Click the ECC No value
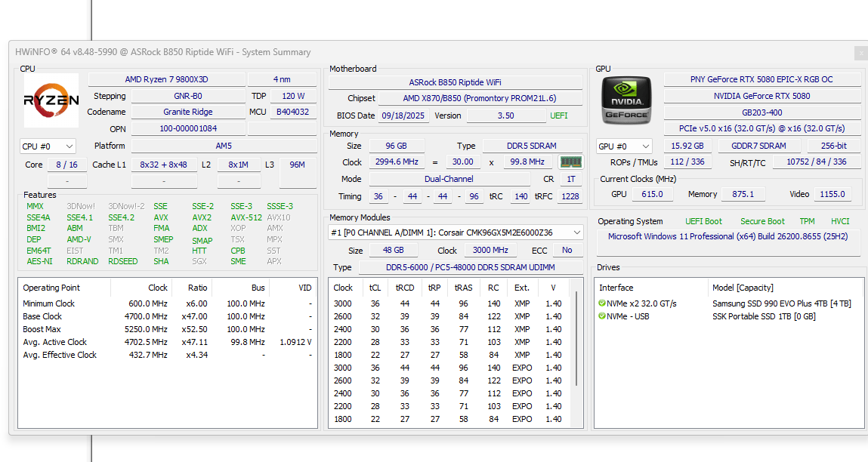Image resolution: width=868 pixels, height=462 pixels. pyautogui.click(x=567, y=250)
